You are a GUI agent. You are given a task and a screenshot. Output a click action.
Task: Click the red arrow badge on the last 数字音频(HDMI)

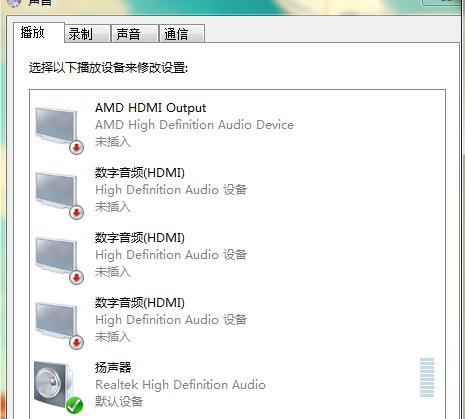point(77,343)
